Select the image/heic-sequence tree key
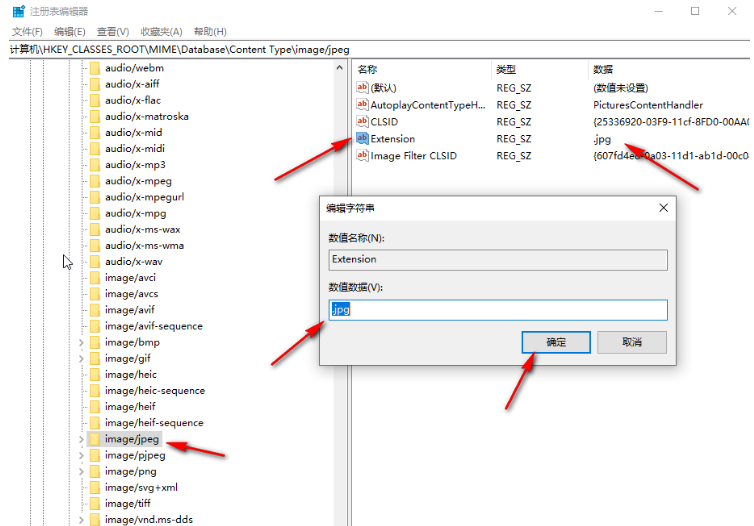The width and height of the screenshot is (754, 526). coord(155,390)
